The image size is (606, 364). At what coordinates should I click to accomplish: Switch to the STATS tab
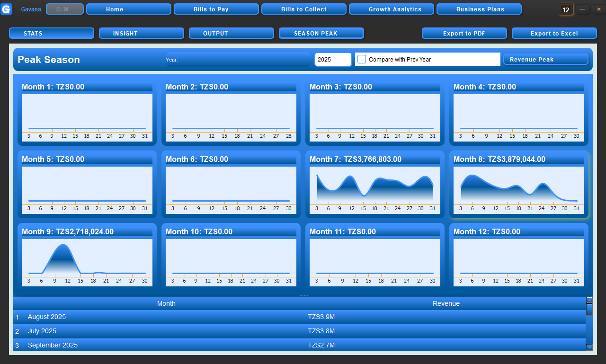point(52,33)
